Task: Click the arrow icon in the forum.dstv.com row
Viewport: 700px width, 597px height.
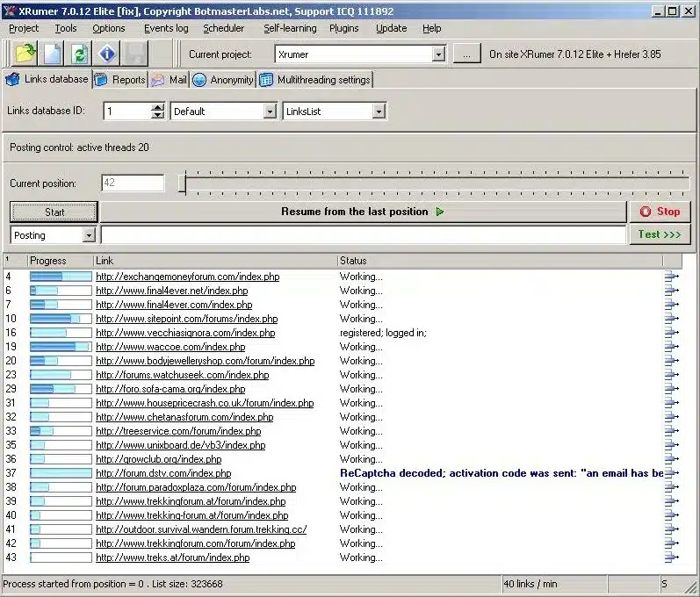Action: point(672,473)
